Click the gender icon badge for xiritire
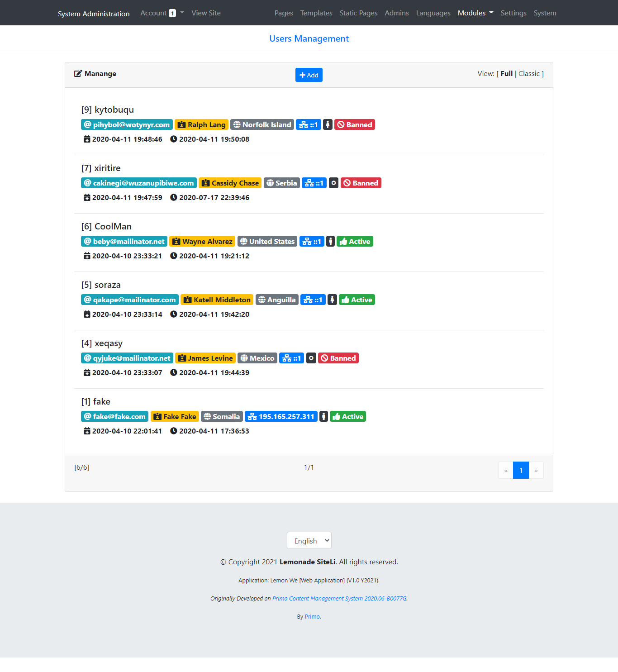This screenshot has width=618, height=672. 333,183
